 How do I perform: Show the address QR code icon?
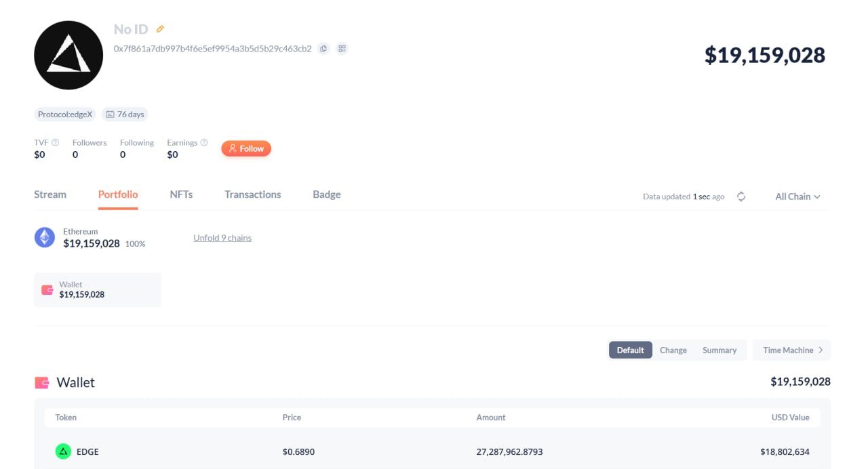342,49
